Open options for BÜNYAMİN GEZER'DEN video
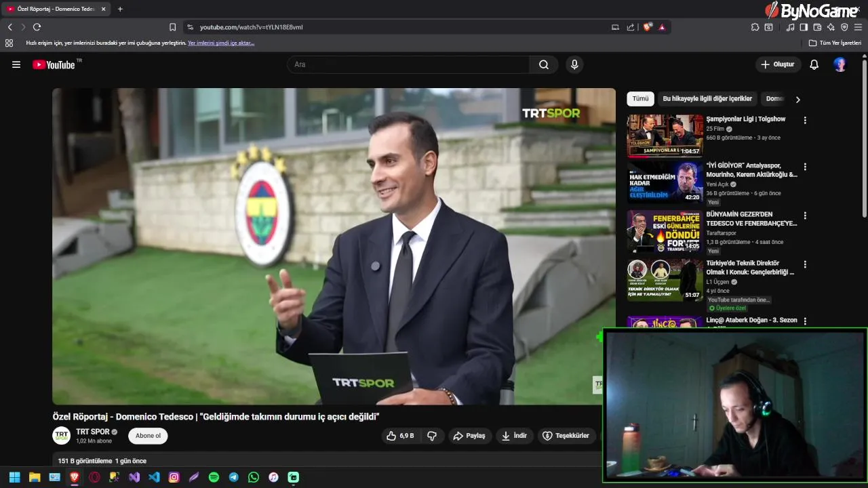The height and width of the screenshot is (488, 868). click(805, 216)
